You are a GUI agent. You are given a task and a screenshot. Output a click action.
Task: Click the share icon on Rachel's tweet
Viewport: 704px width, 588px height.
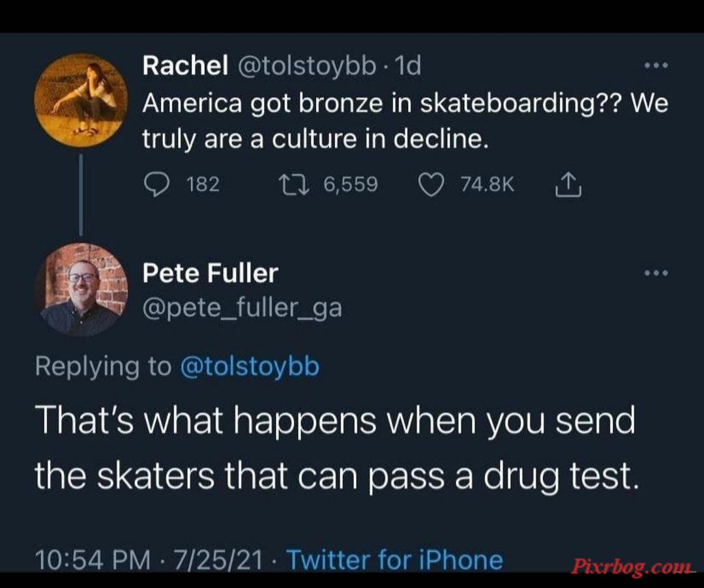(x=568, y=184)
